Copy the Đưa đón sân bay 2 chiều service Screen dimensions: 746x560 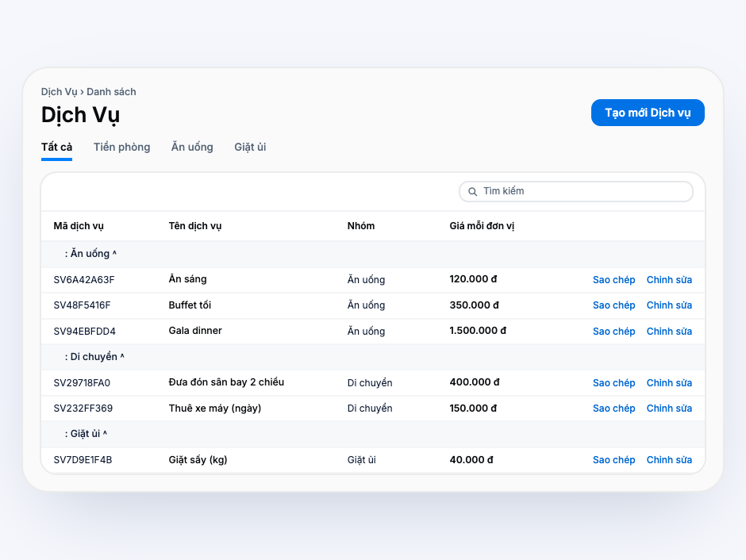pos(613,383)
